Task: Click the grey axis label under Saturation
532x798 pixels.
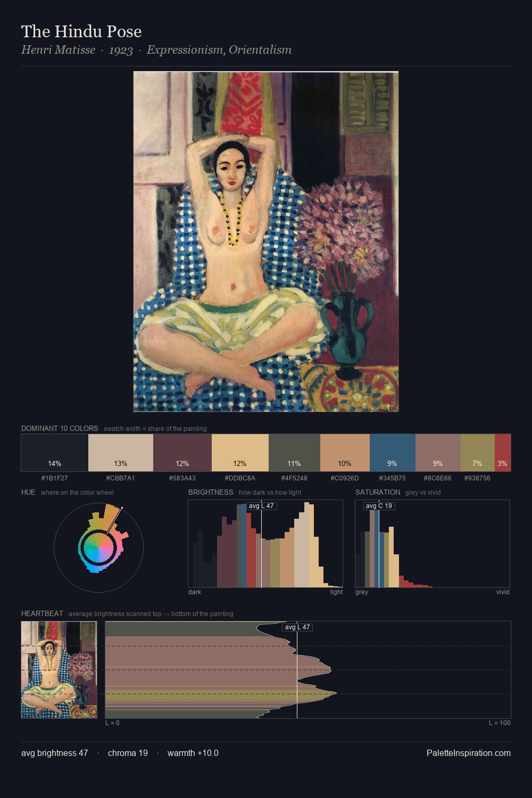Action: (362, 592)
